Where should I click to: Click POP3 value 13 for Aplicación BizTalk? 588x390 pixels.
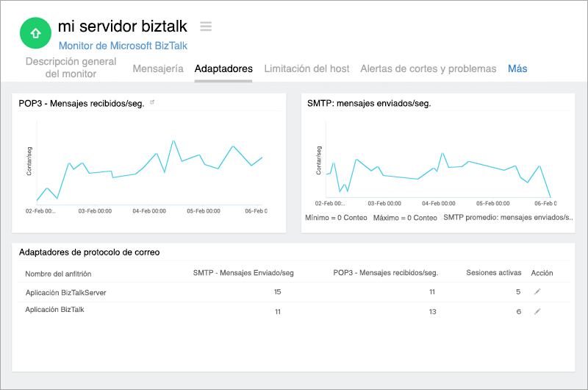point(432,312)
